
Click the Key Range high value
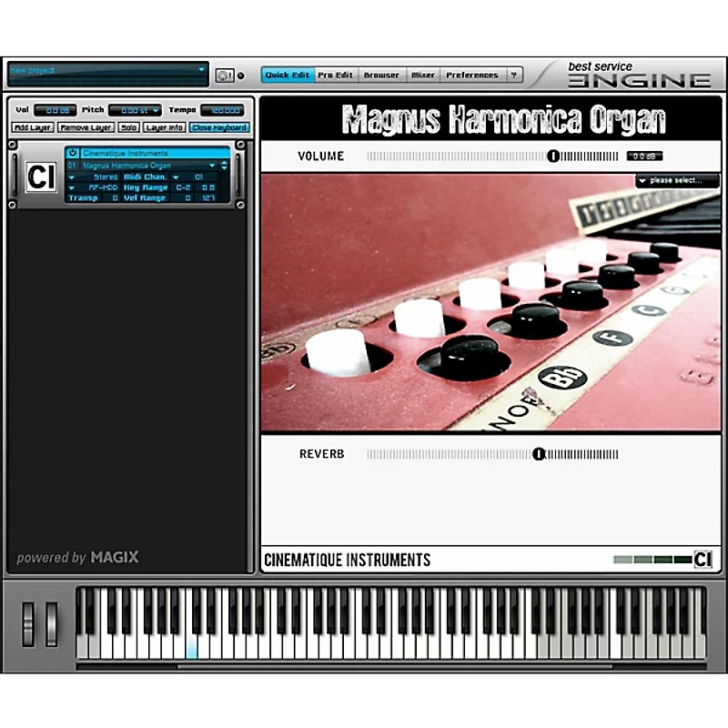208,187
